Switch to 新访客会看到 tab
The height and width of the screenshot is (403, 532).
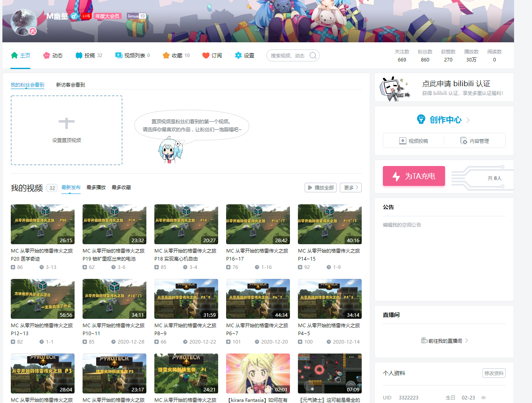pyautogui.click(x=71, y=85)
